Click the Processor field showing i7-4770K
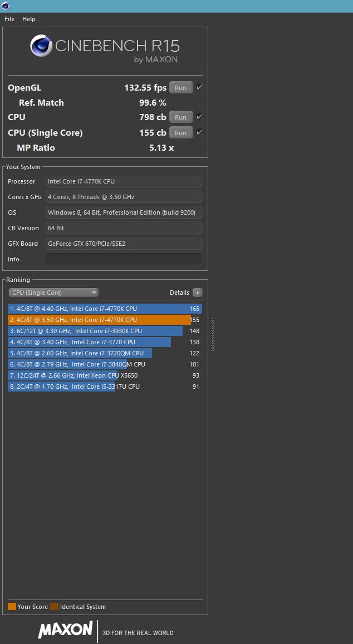Image resolution: width=353 pixels, height=644 pixels. 124,181
